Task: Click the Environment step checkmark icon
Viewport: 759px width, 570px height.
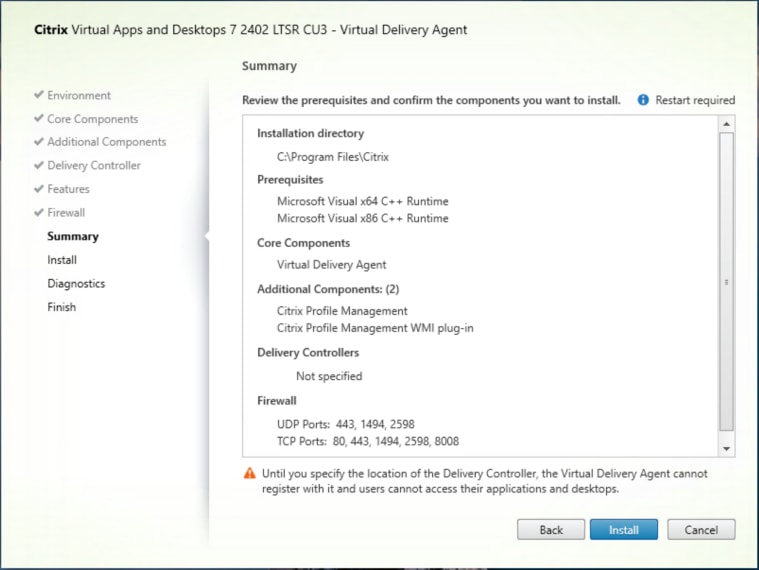Action: (x=39, y=94)
